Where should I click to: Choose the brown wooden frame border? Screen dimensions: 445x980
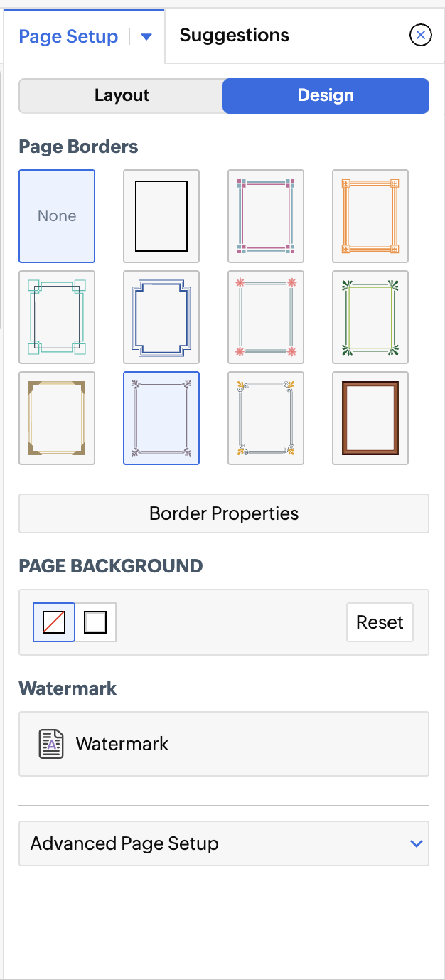(370, 418)
